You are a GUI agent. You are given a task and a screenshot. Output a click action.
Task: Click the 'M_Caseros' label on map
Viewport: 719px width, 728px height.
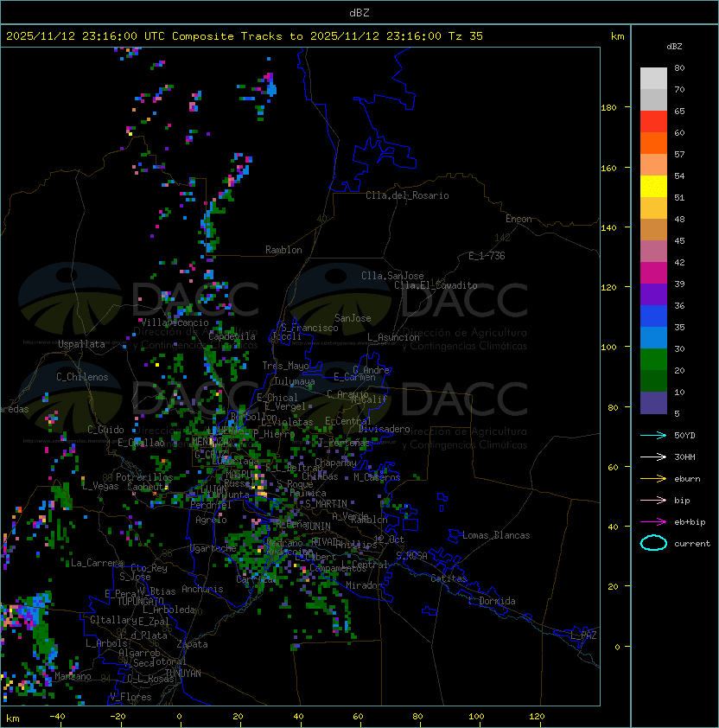(x=377, y=477)
